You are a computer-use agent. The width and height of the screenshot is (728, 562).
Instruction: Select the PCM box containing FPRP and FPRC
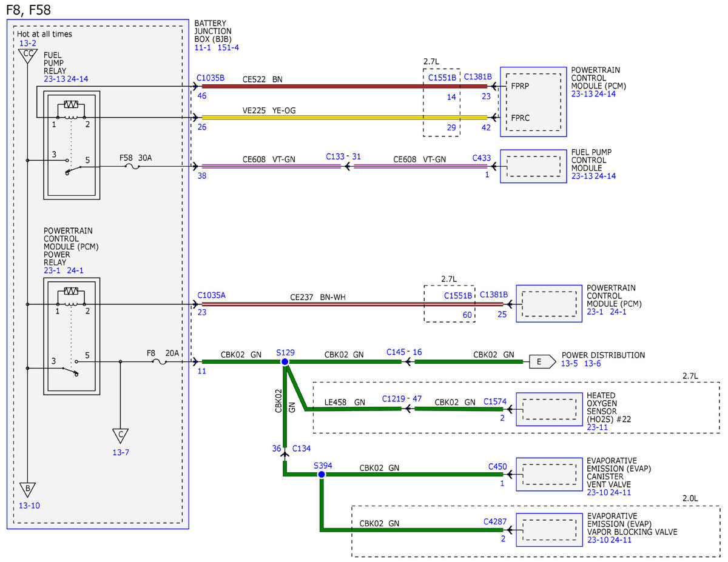point(533,101)
